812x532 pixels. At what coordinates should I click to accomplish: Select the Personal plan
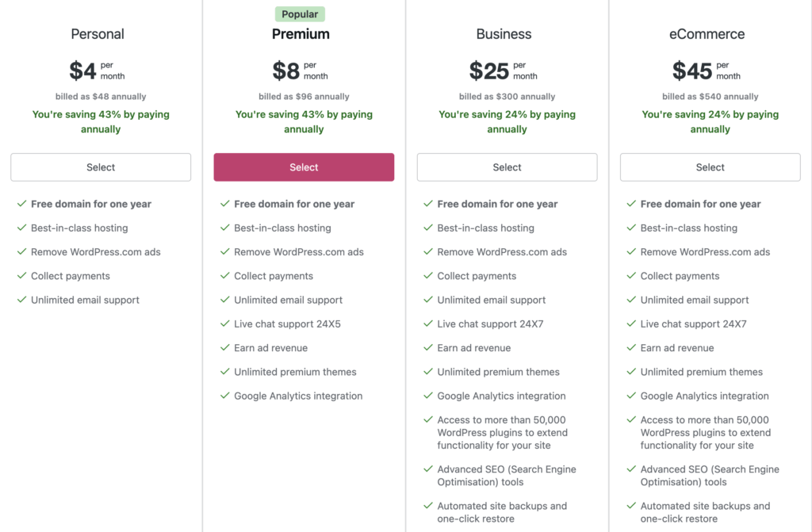click(x=101, y=167)
